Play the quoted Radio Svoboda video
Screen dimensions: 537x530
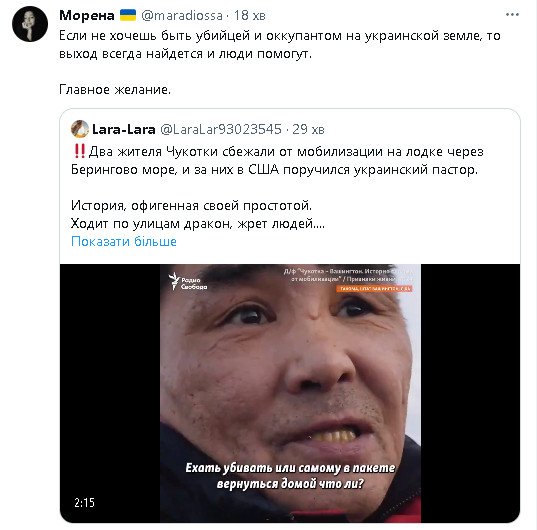click(x=290, y=393)
